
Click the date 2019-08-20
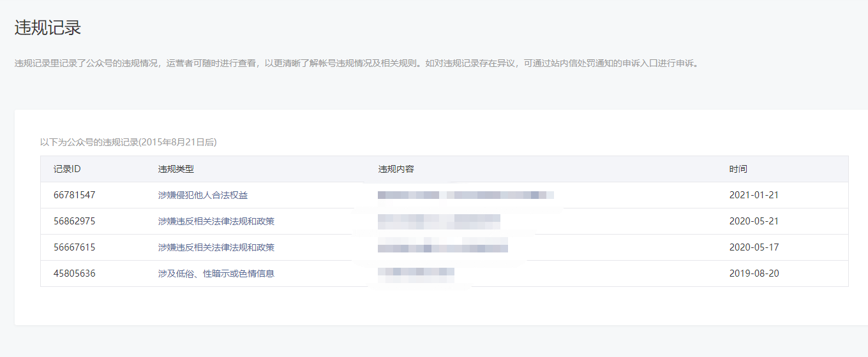(754, 273)
